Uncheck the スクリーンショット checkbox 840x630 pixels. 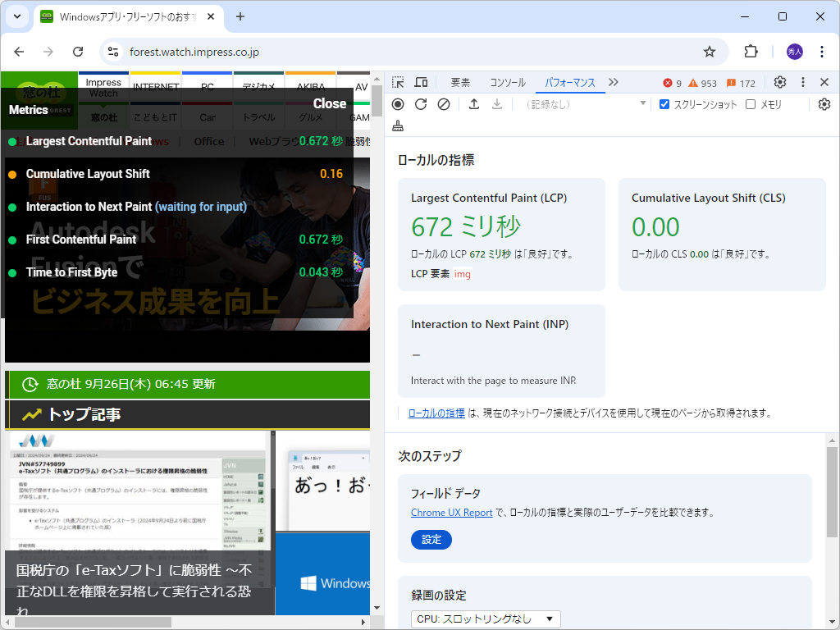point(664,103)
